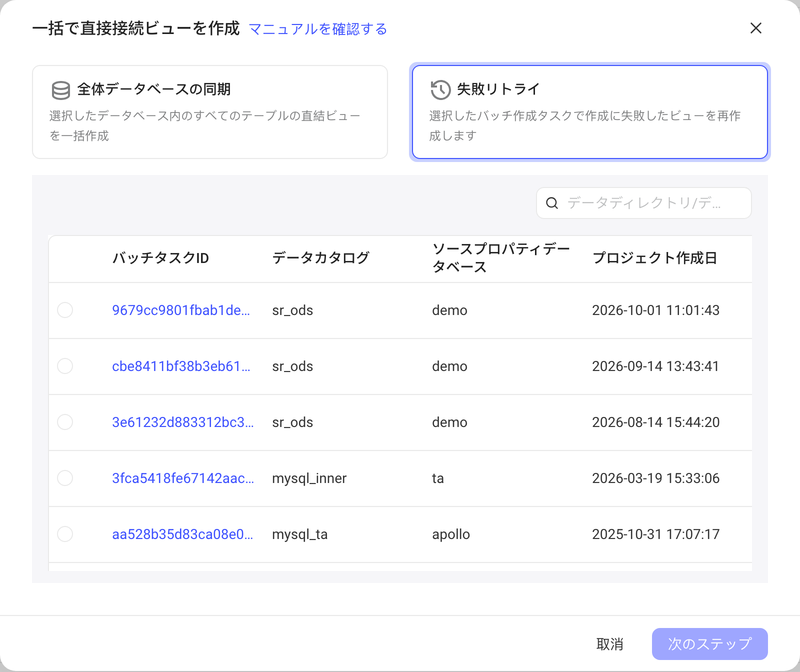Click the 一括で直接接続ビューを作成 dialog title

click(x=136, y=28)
